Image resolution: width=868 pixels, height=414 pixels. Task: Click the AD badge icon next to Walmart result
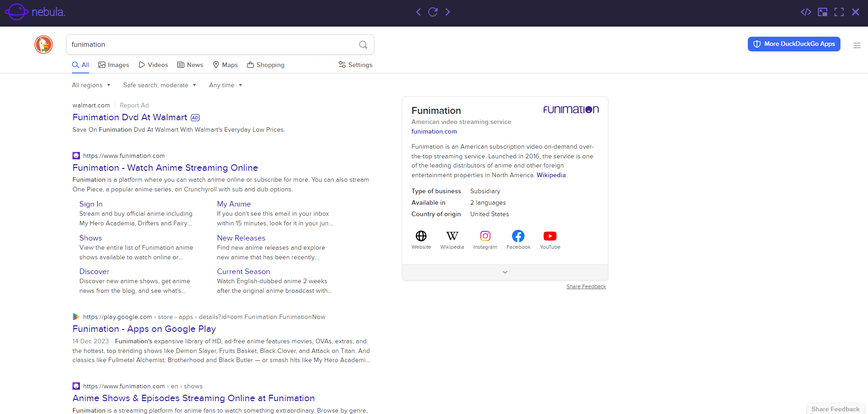click(195, 117)
